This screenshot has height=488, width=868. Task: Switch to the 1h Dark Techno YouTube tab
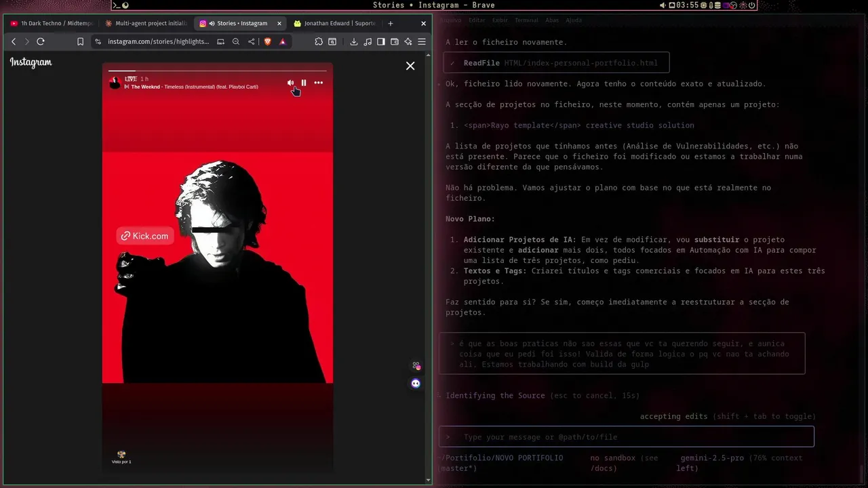click(x=52, y=23)
